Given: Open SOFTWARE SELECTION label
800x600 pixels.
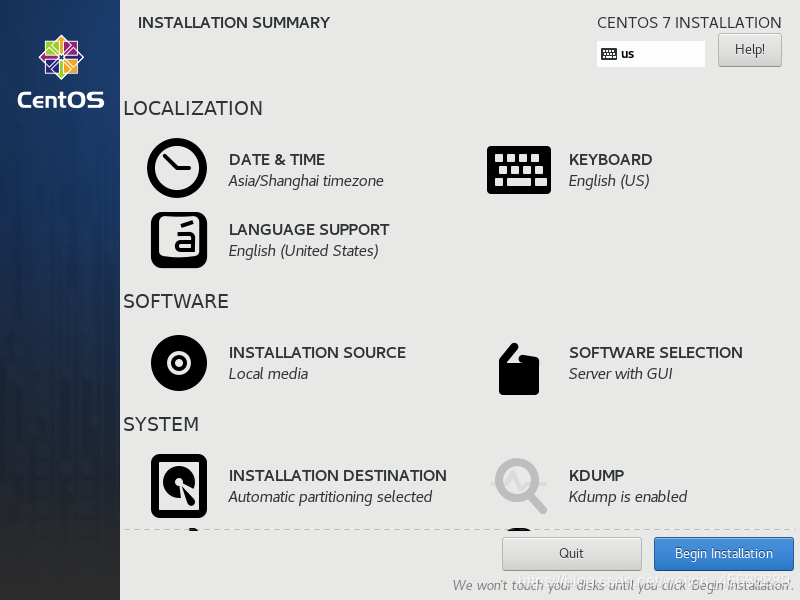Looking at the screenshot, I should coord(656,353).
